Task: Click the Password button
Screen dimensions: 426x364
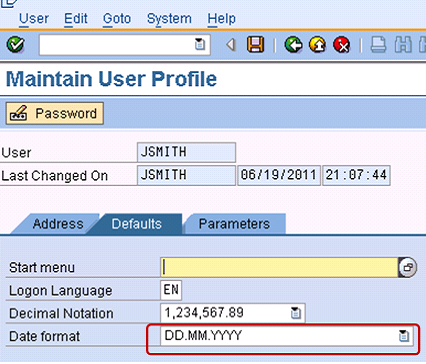Action: pos(55,113)
